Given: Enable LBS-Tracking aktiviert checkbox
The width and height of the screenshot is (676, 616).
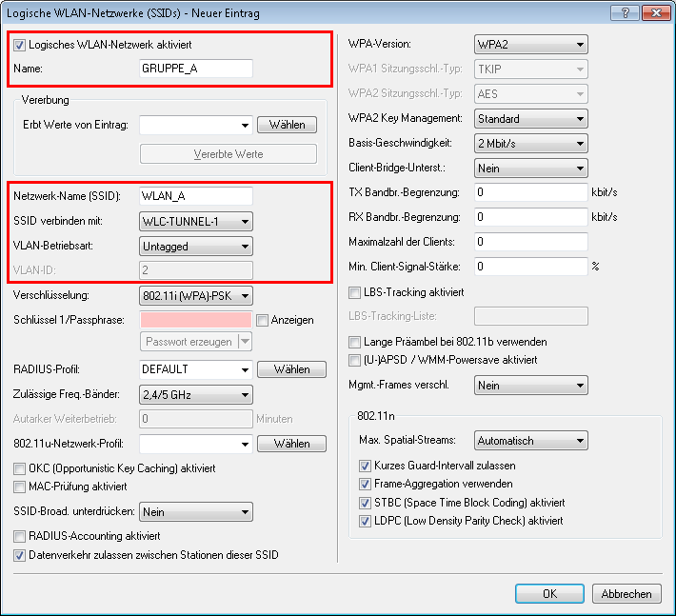Looking at the screenshot, I should point(356,291).
